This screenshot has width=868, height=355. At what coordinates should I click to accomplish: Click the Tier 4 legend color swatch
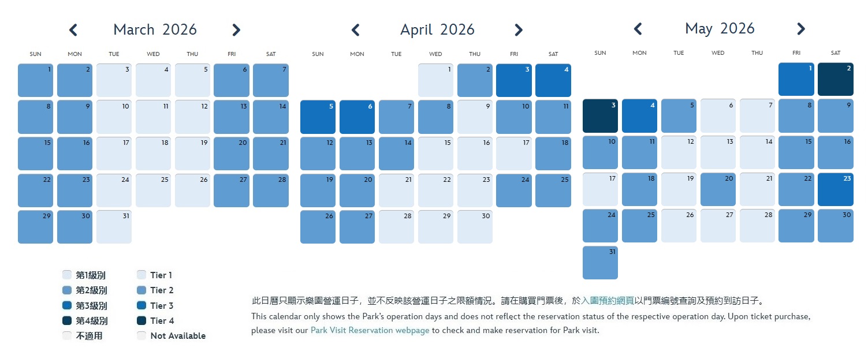pos(141,321)
